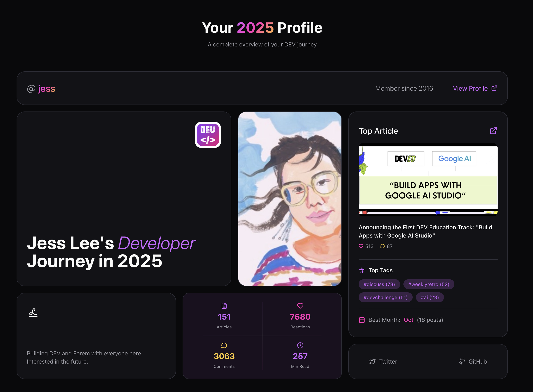Click the Comments speech bubble icon
The image size is (533, 392).
(224, 345)
